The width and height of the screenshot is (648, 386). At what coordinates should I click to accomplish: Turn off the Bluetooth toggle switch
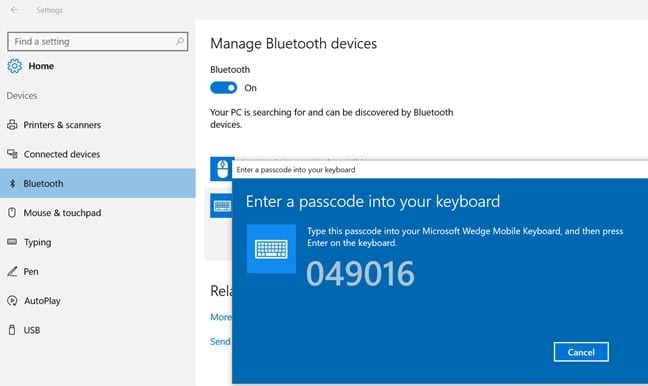[224, 88]
